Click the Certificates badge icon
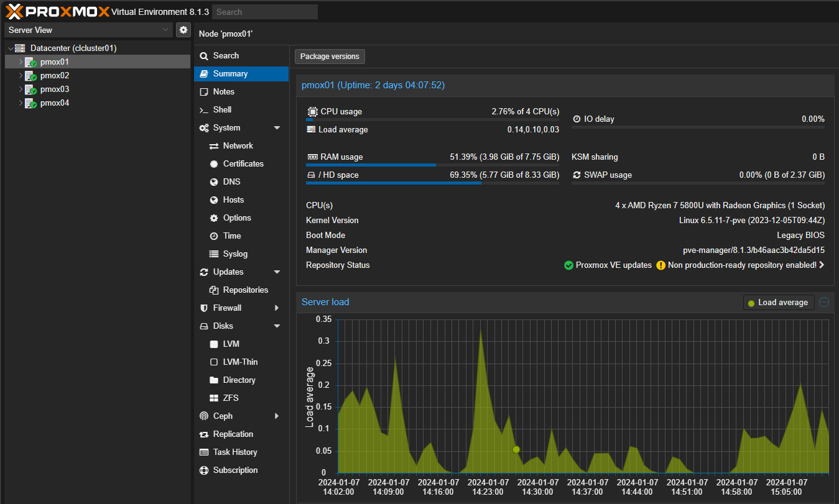Viewport: 839px width, 504px height. pyautogui.click(x=213, y=164)
